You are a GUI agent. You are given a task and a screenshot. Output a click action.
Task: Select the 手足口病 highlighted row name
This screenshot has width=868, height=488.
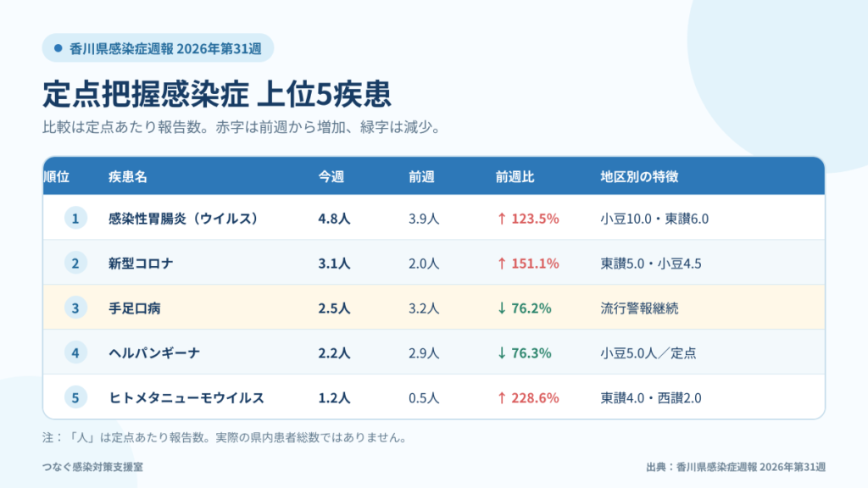pos(135,308)
